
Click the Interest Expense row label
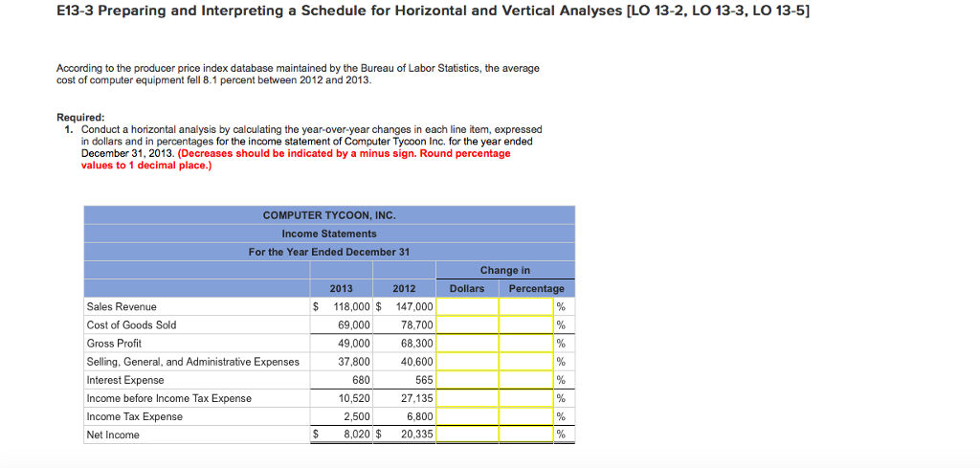[x=125, y=380]
